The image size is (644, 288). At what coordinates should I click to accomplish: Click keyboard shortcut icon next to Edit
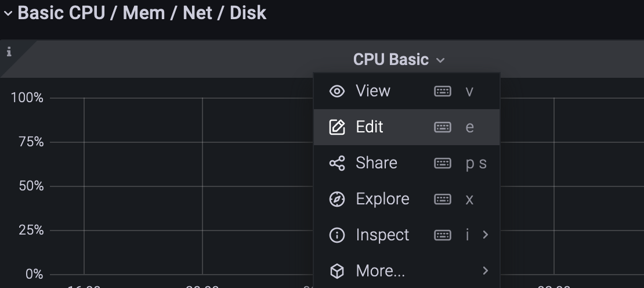pos(442,127)
